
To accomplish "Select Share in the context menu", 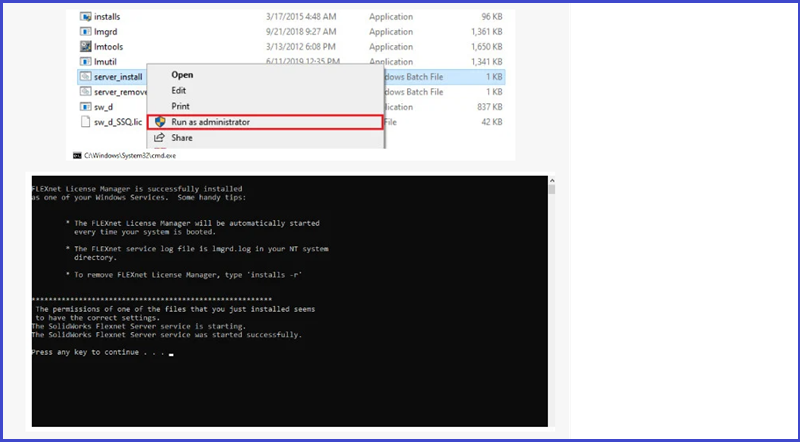I will [x=182, y=138].
